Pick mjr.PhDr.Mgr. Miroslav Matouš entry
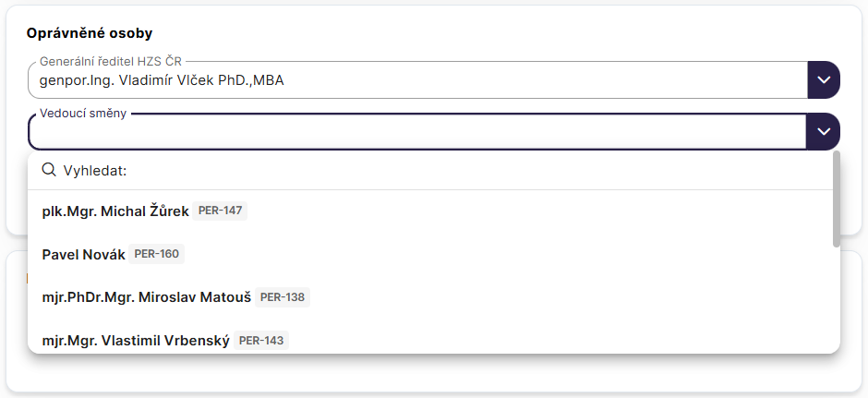 pos(147,297)
